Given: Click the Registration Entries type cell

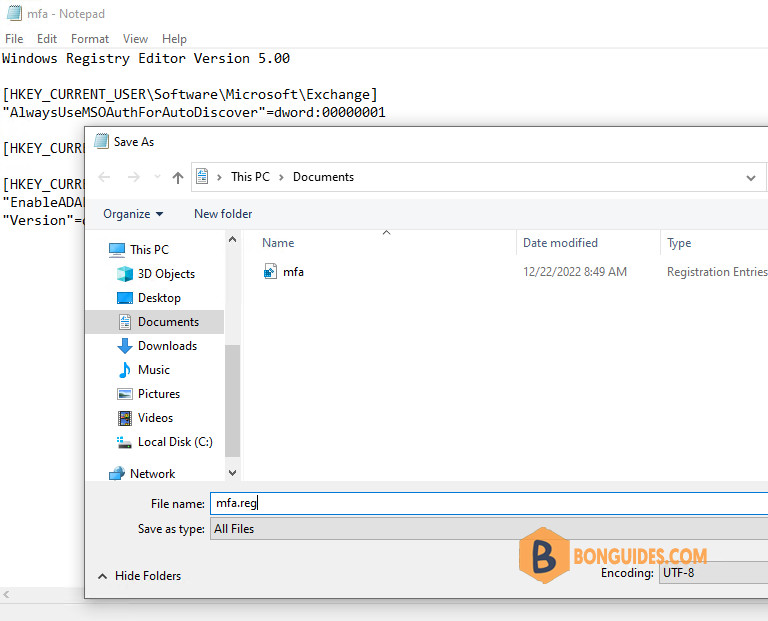Looking at the screenshot, I should pyautogui.click(x=717, y=272).
